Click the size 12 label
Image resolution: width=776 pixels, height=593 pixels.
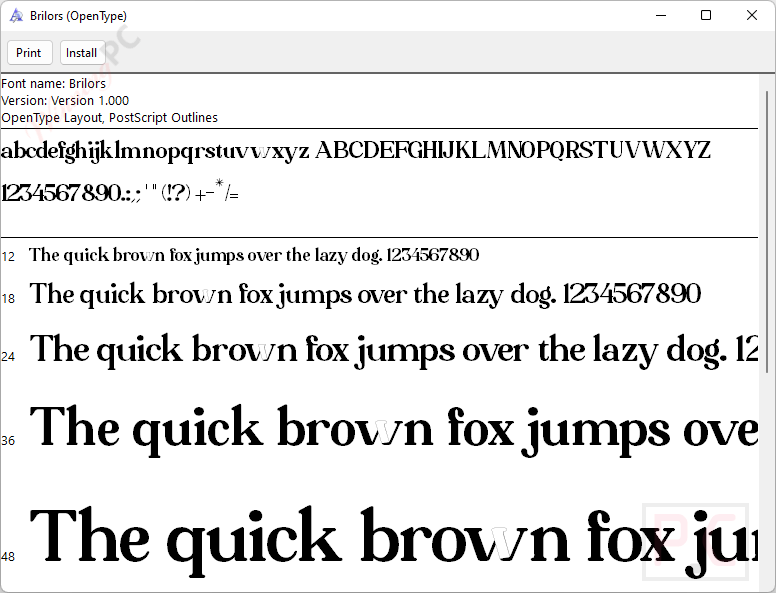click(x=8, y=257)
